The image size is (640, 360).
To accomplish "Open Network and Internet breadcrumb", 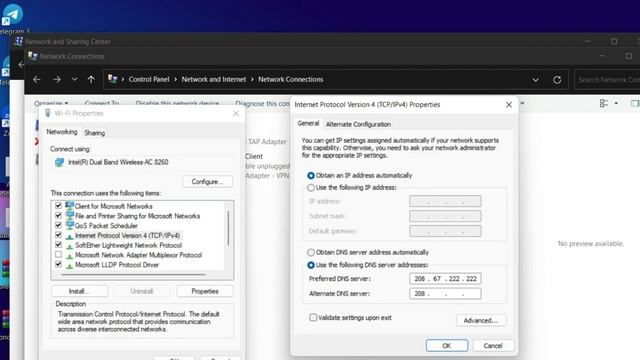I will [x=214, y=80].
